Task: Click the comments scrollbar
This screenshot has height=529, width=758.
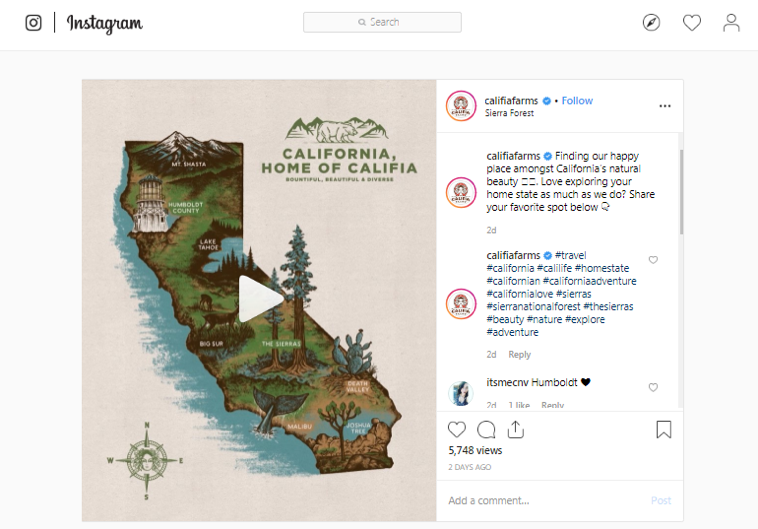Action: pyautogui.click(x=681, y=192)
